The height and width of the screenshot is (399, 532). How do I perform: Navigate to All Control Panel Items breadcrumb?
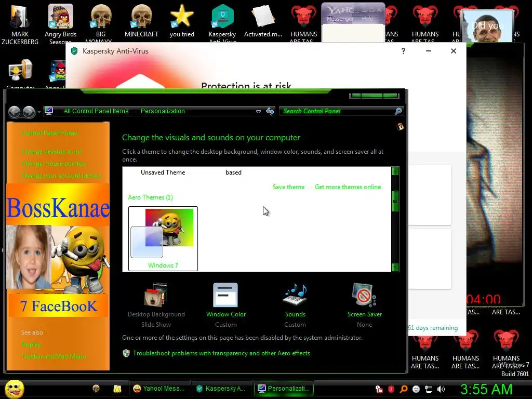tap(96, 111)
